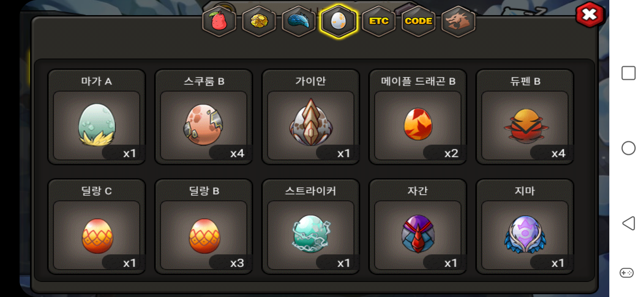
Task: Select the 딜랑 B egg
Action: (x=204, y=227)
